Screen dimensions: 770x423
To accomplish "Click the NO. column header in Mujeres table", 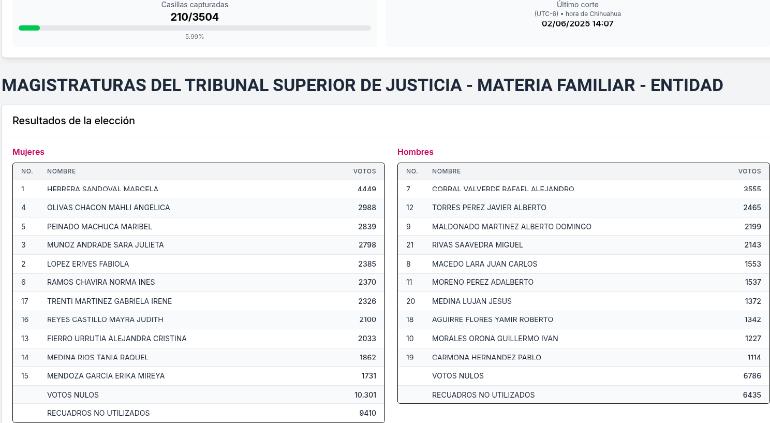I will tap(27, 171).
